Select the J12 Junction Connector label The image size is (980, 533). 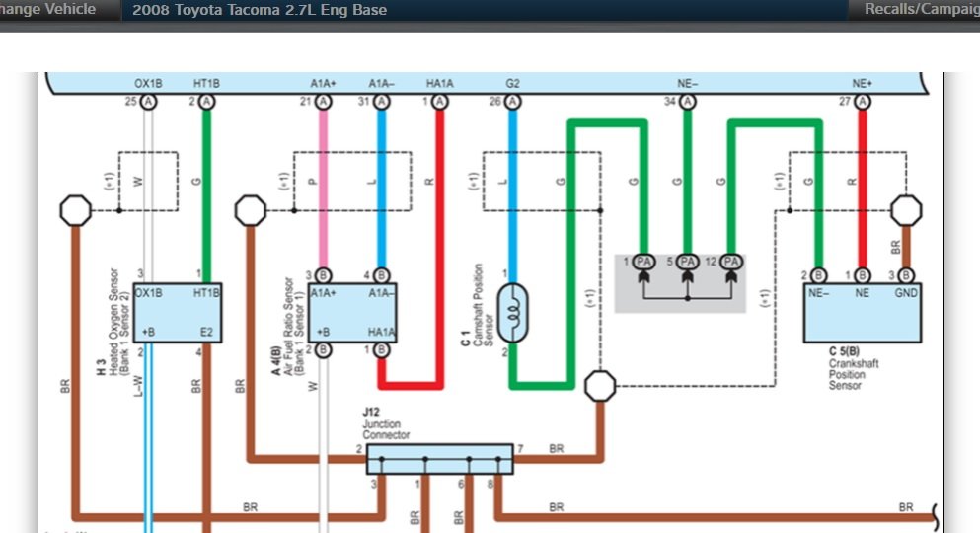point(386,423)
